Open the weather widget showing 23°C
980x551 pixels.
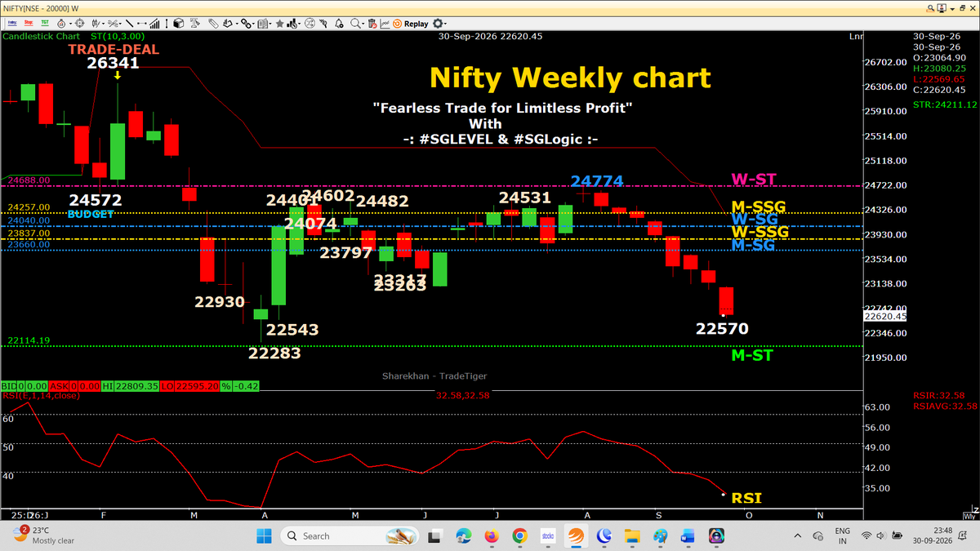(x=42, y=535)
